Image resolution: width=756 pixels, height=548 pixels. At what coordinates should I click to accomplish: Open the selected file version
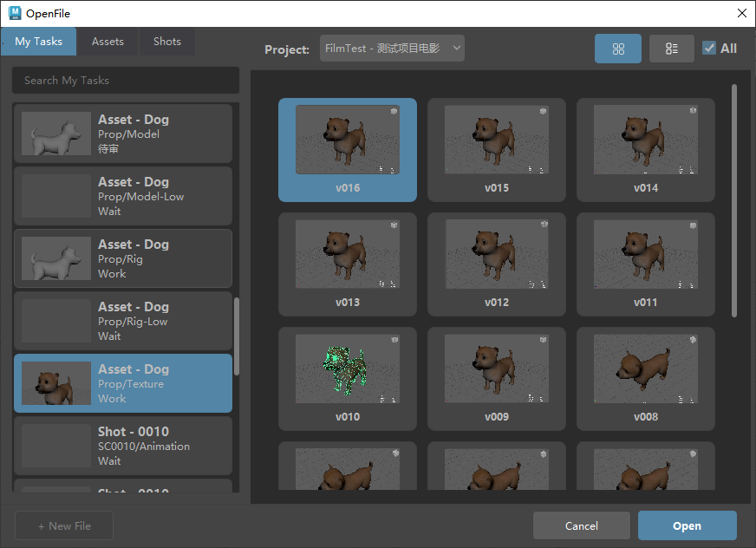(687, 525)
